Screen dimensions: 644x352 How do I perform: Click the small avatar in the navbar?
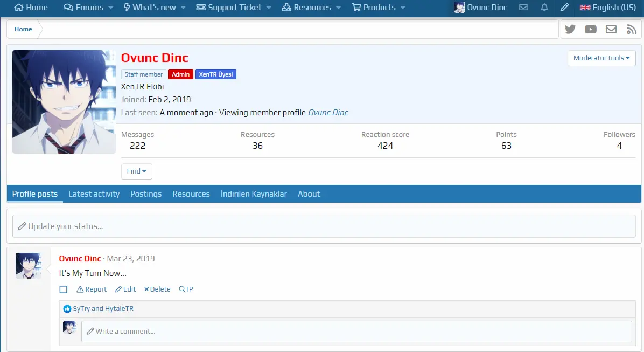point(459,8)
